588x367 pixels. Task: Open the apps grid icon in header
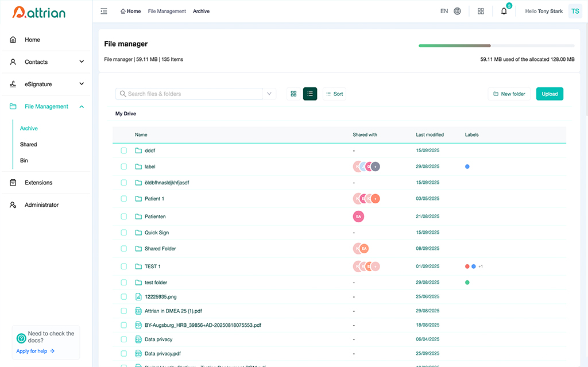pos(481,11)
